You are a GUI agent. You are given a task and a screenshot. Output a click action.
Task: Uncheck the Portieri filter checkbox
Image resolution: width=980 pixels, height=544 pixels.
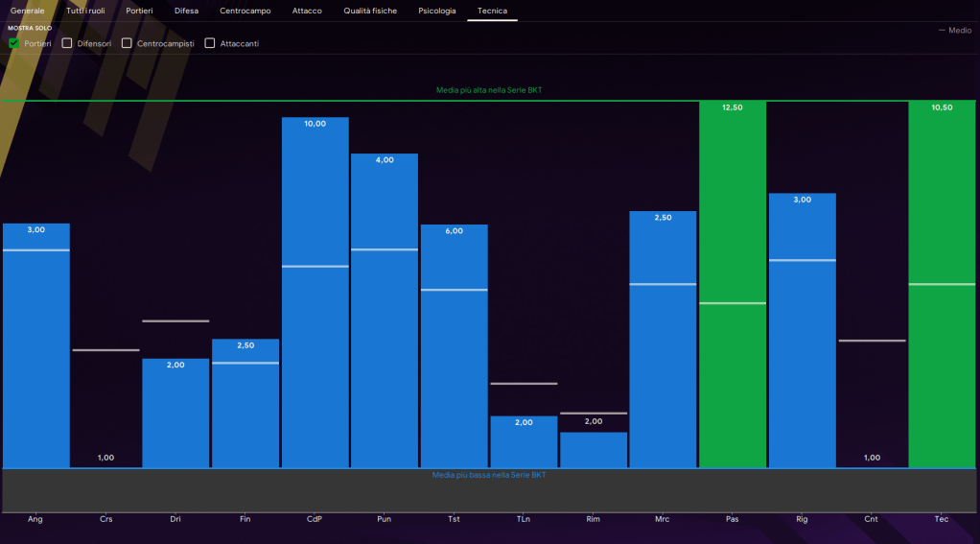[14, 43]
